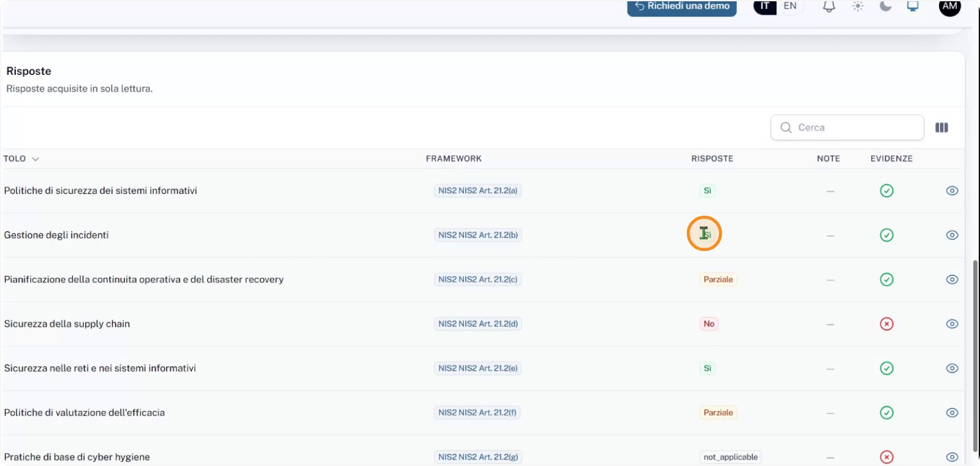The height and width of the screenshot is (466, 980).
Task: Click the NIS2 Art. 21.2(b) framework badge
Action: 478,235
